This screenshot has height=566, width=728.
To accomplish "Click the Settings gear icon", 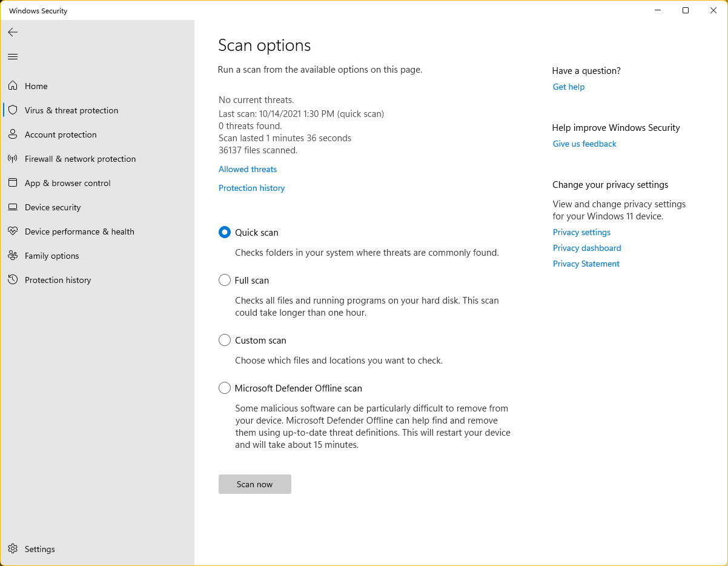I will click(x=13, y=549).
